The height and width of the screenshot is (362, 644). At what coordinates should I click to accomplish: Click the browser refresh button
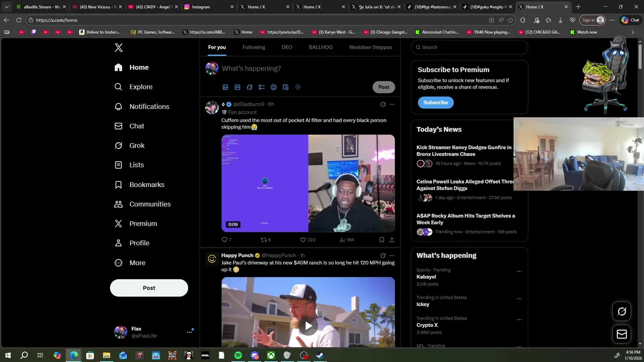coord(19,20)
